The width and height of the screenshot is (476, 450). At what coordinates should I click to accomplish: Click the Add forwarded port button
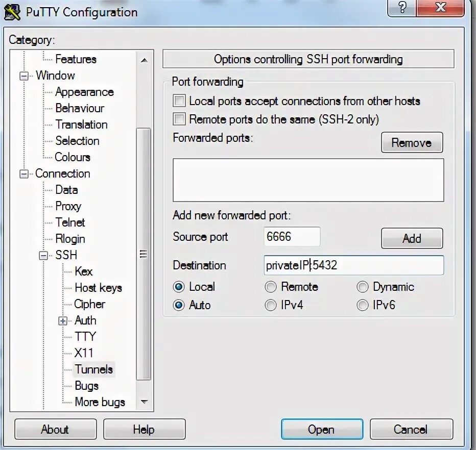coord(412,238)
